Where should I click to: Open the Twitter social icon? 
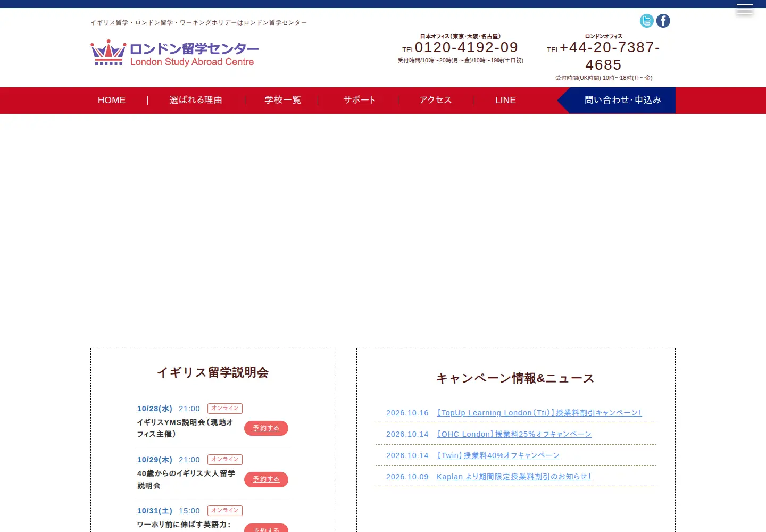tap(646, 21)
